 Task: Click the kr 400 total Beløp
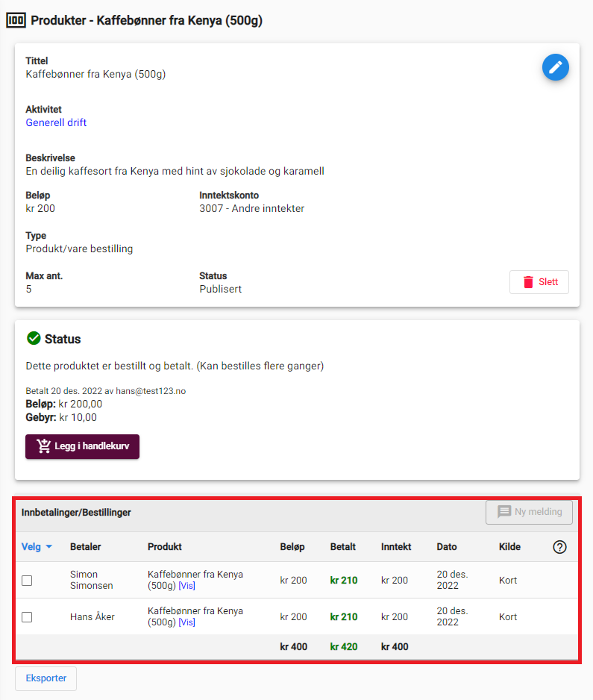coord(294,647)
